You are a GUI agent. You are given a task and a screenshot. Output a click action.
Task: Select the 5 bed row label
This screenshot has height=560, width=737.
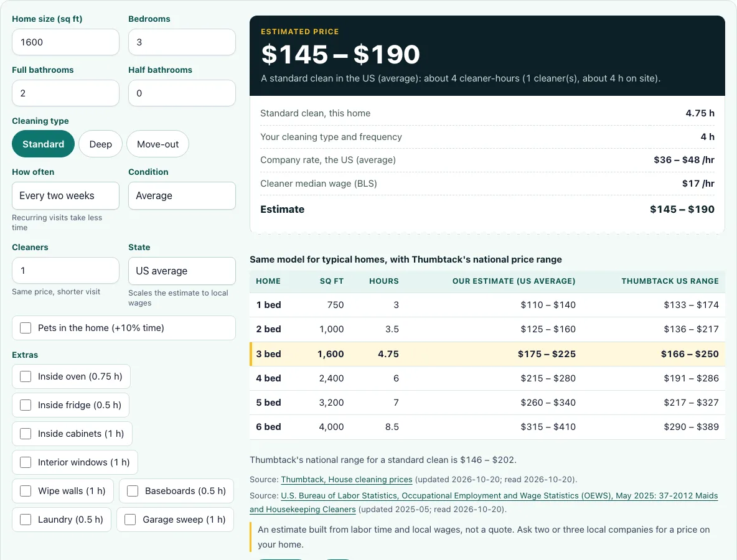(268, 403)
